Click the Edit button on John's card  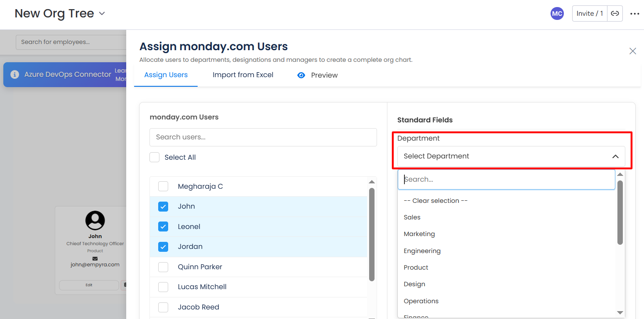89,285
